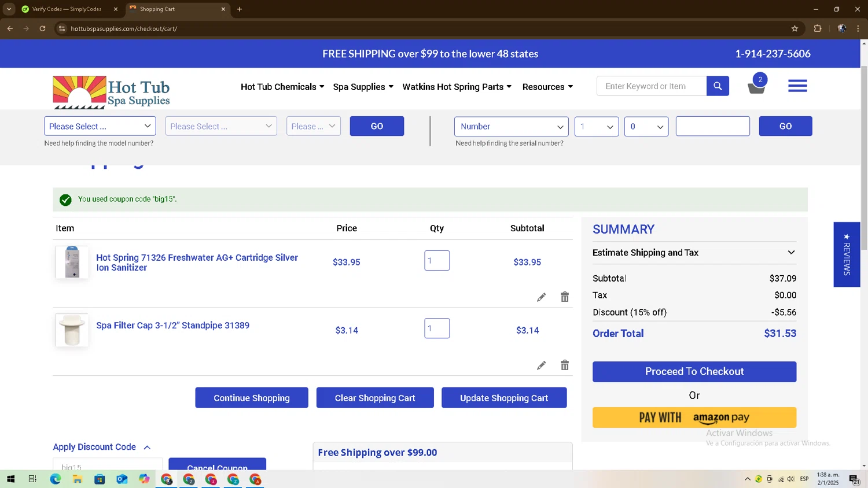Click Clear Shopping Cart button
868x488 pixels.
(375, 398)
